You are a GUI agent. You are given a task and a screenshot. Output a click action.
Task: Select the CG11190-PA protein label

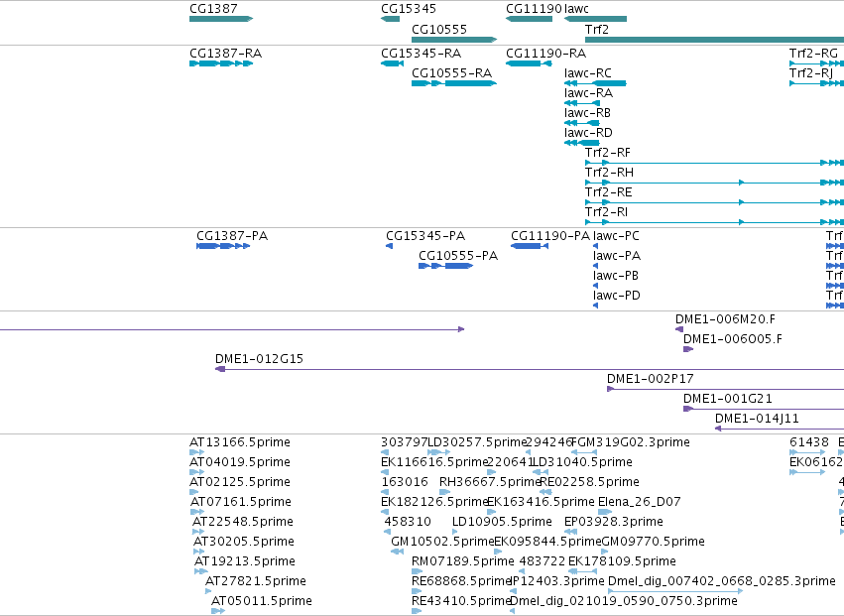pyautogui.click(x=550, y=236)
